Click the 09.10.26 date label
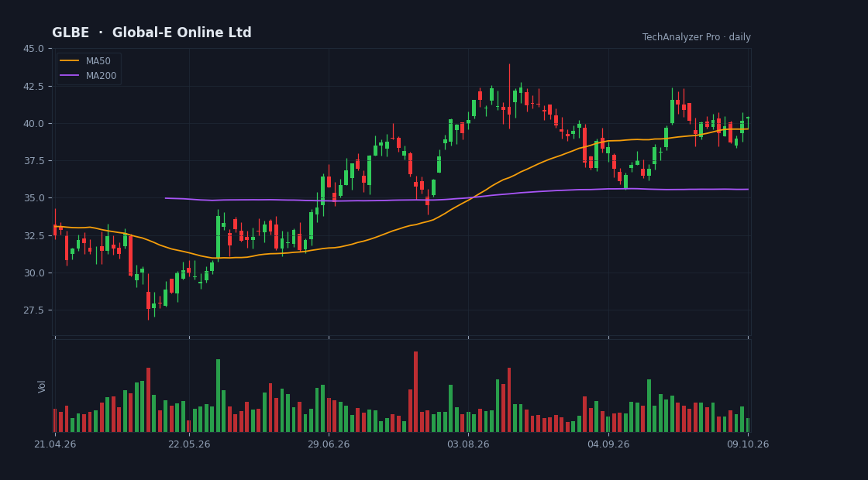The width and height of the screenshot is (868, 480). pyautogui.click(x=748, y=444)
